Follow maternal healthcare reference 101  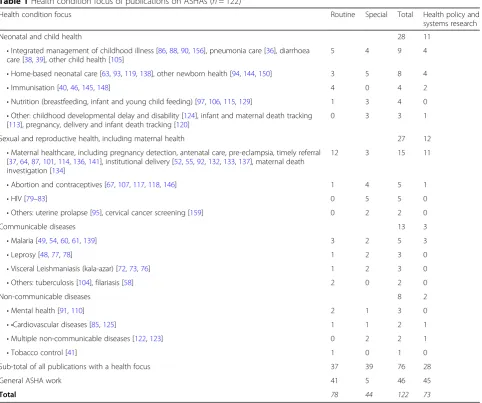point(48,162)
